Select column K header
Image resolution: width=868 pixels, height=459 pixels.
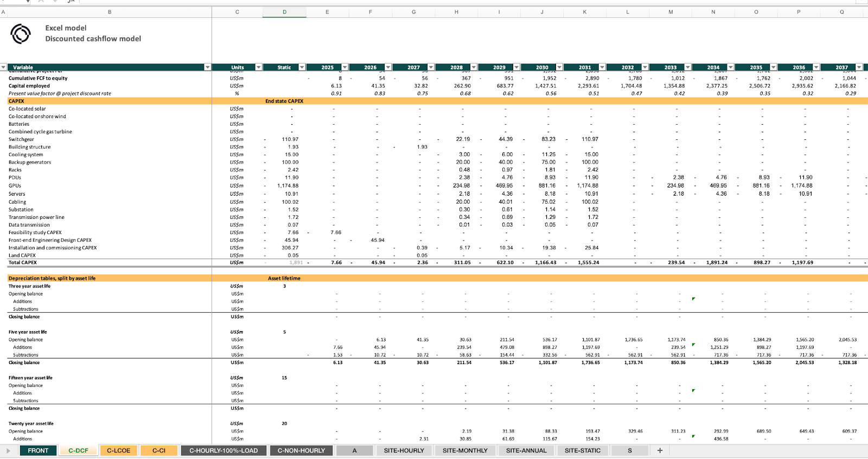(584, 12)
